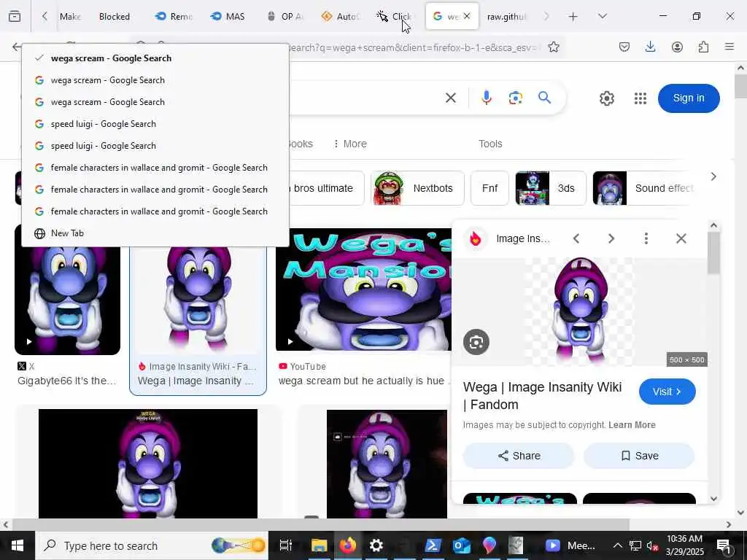Close the image preview panel
The height and width of the screenshot is (560, 747).
[x=681, y=238]
